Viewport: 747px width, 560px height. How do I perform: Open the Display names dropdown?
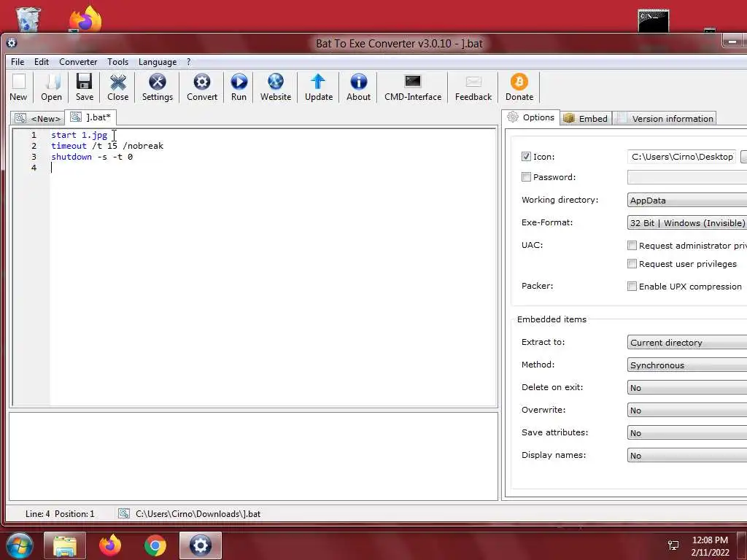click(687, 455)
